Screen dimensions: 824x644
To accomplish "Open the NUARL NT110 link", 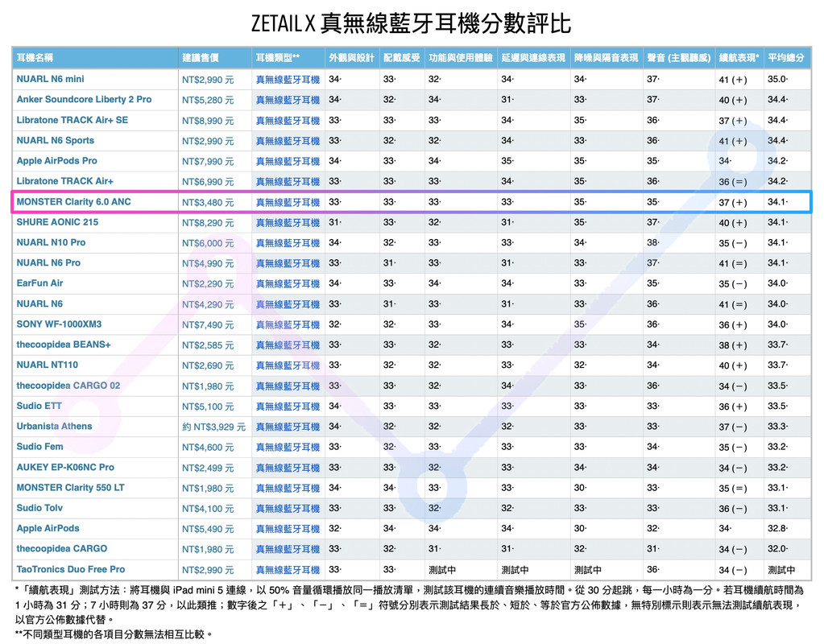I will [48, 365].
